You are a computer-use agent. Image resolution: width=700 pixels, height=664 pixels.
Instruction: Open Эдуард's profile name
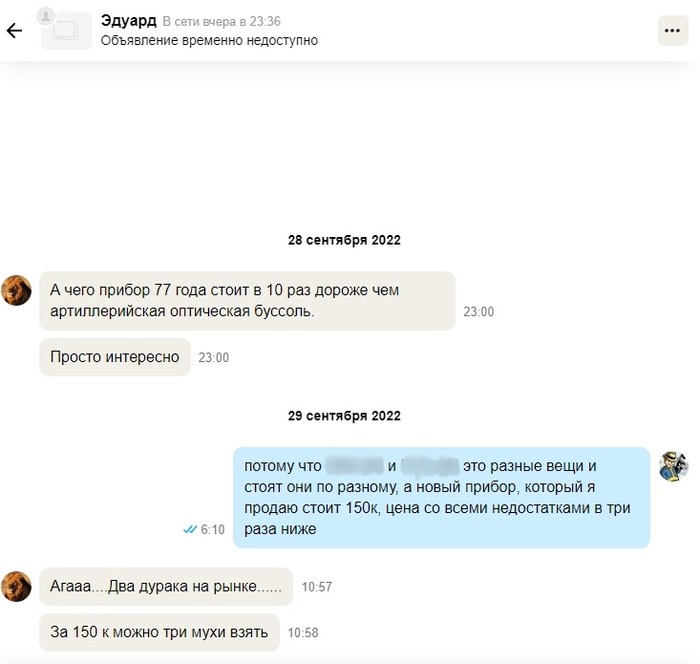129,21
